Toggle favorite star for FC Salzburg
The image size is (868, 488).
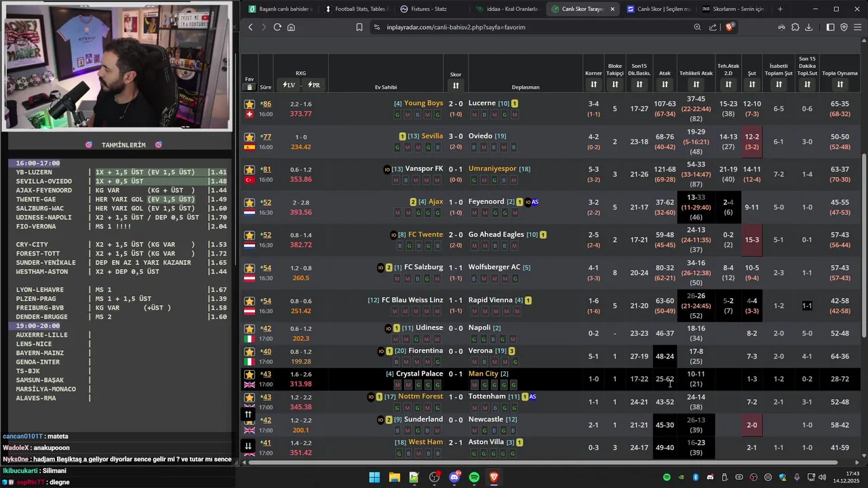[250, 268]
